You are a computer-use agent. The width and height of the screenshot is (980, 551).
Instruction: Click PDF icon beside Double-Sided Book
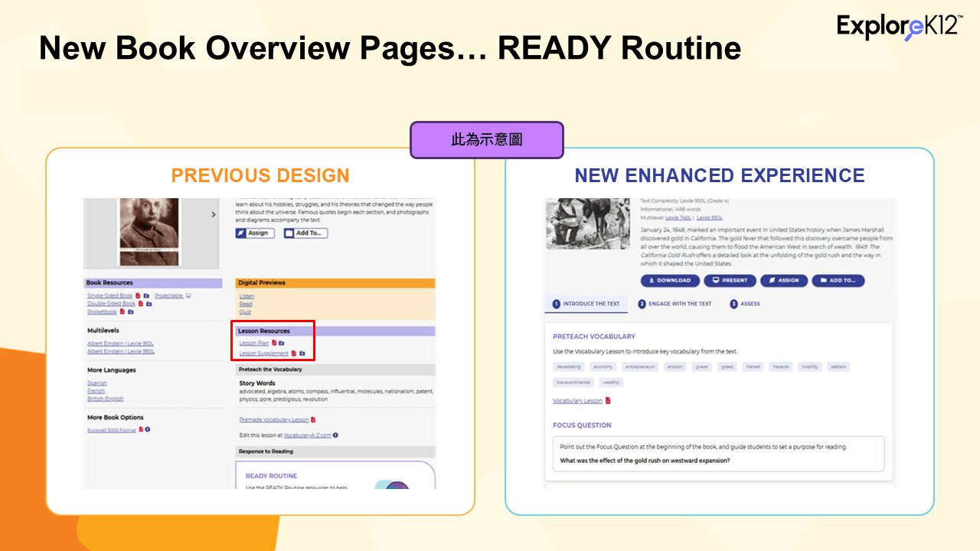[x=141, y=304]
